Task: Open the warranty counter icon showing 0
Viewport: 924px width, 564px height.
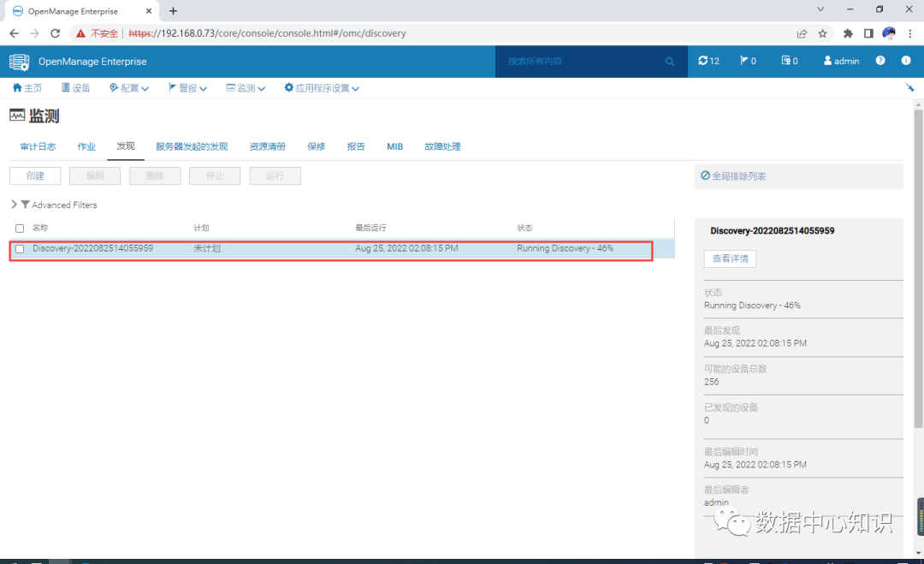Action: 789,61
